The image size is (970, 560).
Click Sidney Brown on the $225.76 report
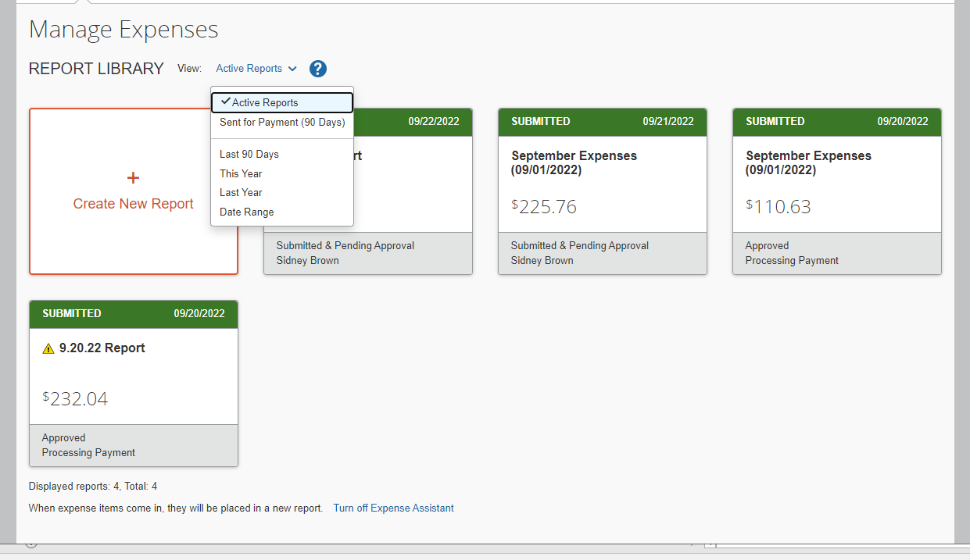point(542,260)
